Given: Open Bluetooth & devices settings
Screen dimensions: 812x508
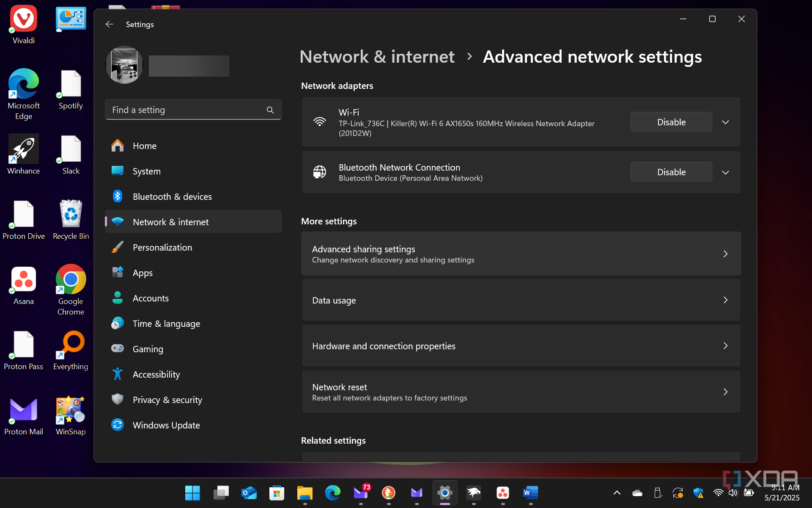Looking at the screenshot, I should click(193, 196).
